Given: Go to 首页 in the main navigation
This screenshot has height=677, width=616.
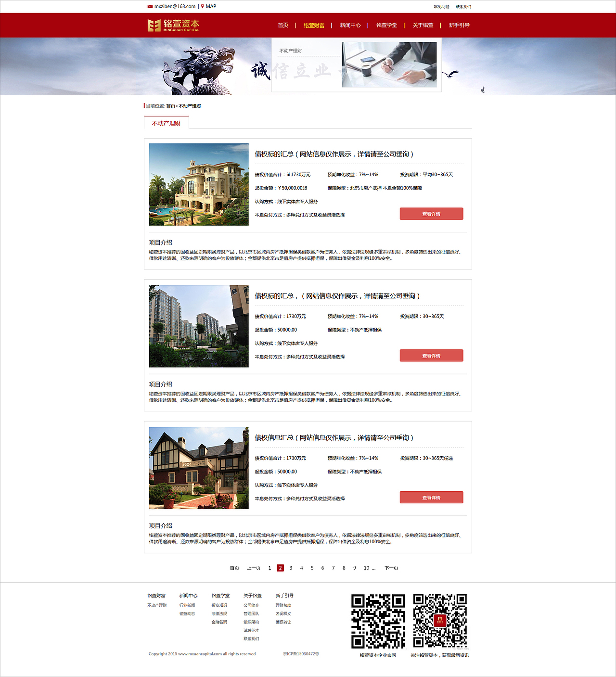Looking at the screenshot, I should click(x=283, y=26).
